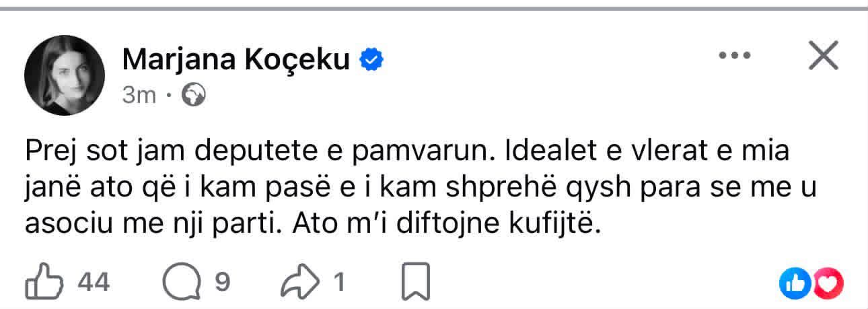Click the line ending 'diftojne kufijtë'

312,224
